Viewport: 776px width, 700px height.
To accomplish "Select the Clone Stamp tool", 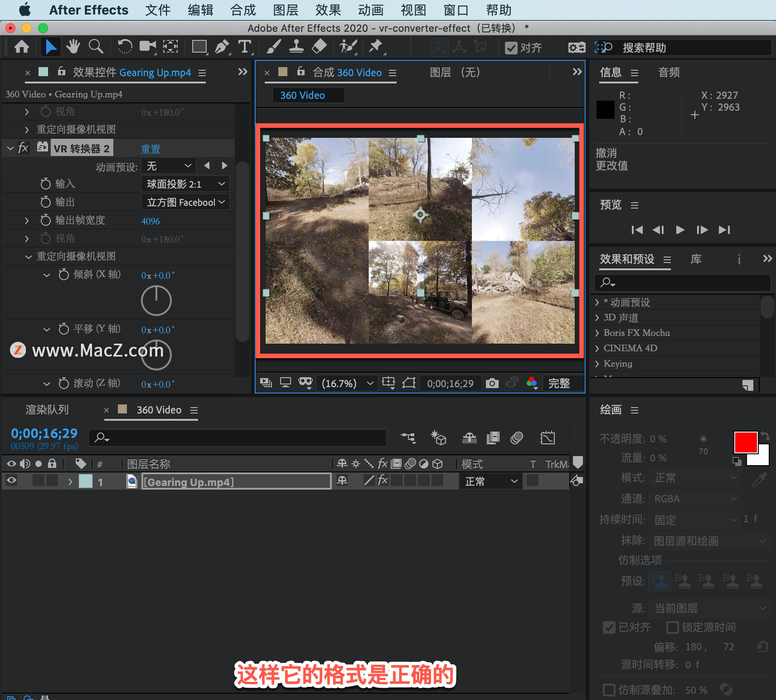I will point(296,47).
